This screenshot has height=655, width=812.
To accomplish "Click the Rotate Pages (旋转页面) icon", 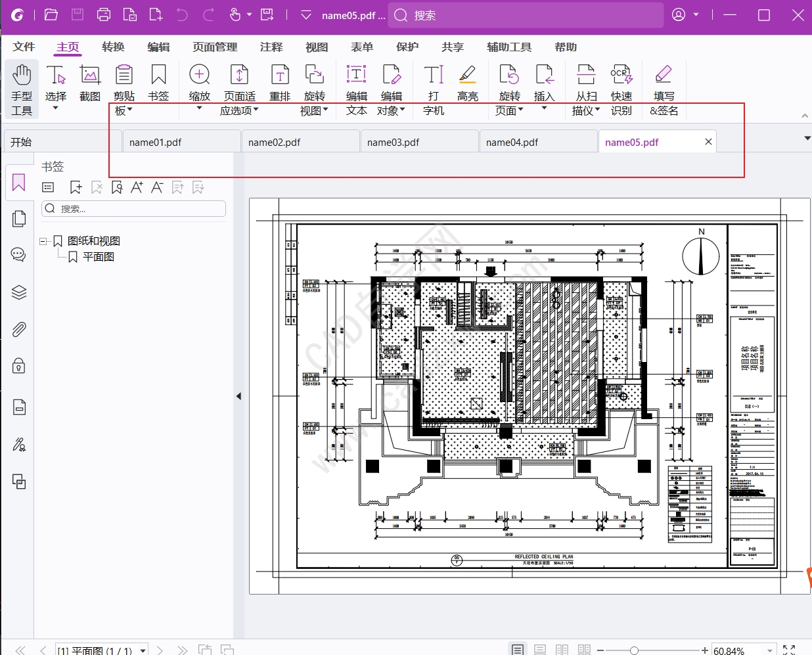I will 510,75.
